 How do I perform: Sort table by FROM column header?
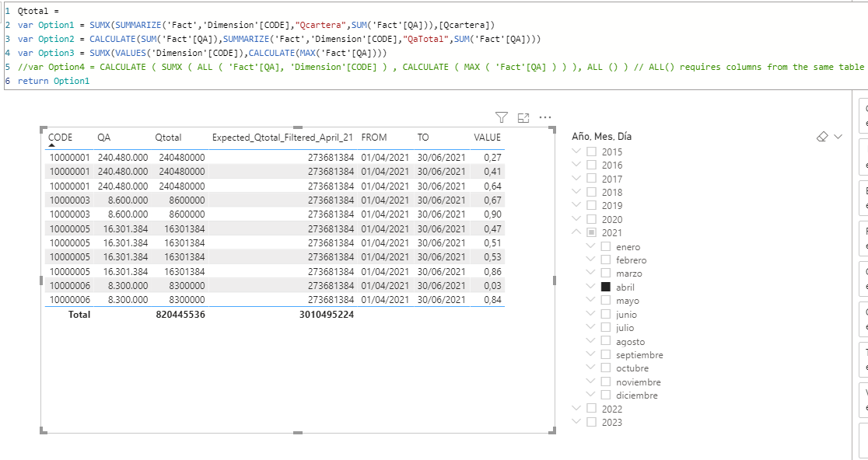coord(374,138)
